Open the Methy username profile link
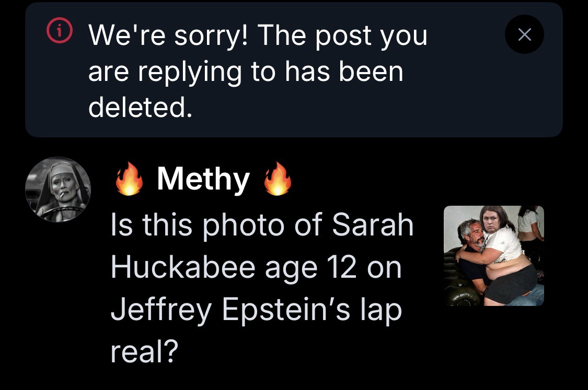The width and height of the screenshot is (588, 390). (x=203, y=179)
